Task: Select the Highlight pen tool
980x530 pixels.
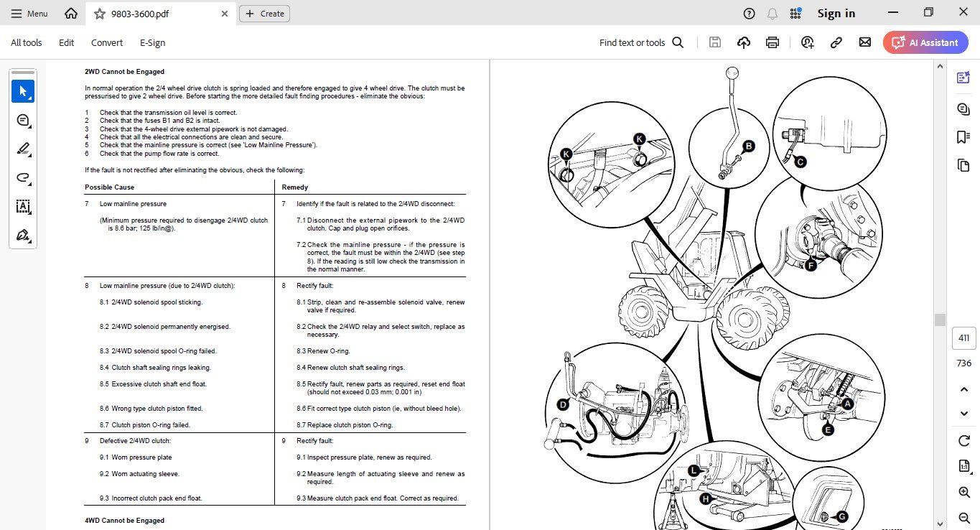Action: (x=23, y=149)
